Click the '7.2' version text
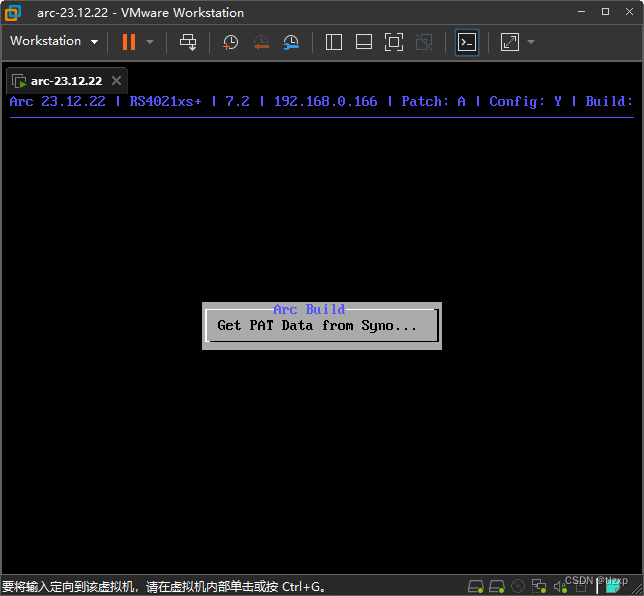The image size is (644, 596). [x=237, y=101]
